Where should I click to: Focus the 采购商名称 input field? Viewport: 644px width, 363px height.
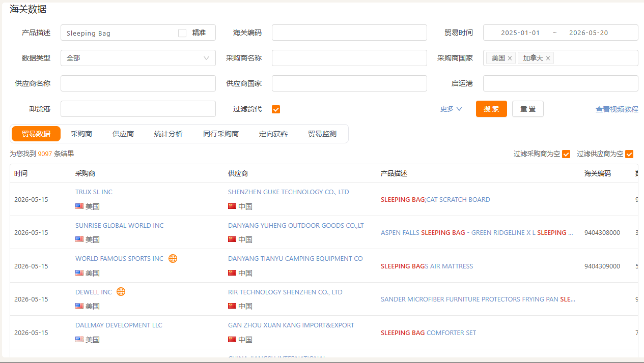349,58
